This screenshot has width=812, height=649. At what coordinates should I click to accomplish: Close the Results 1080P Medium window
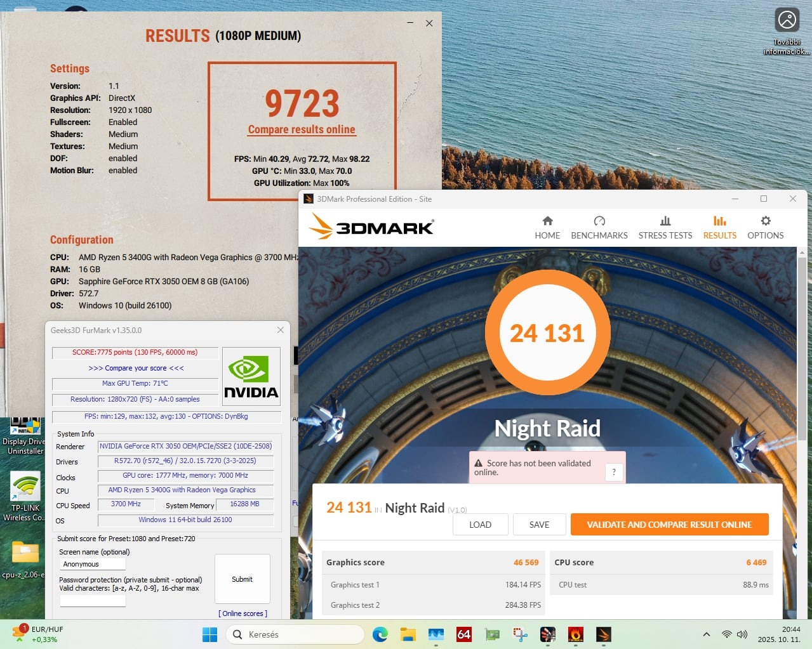click(429, 23)
